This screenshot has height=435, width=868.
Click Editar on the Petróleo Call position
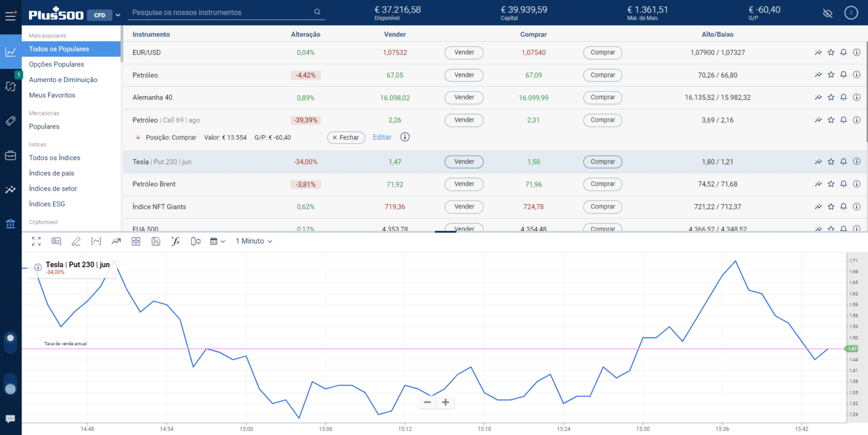tap(382, 137)
